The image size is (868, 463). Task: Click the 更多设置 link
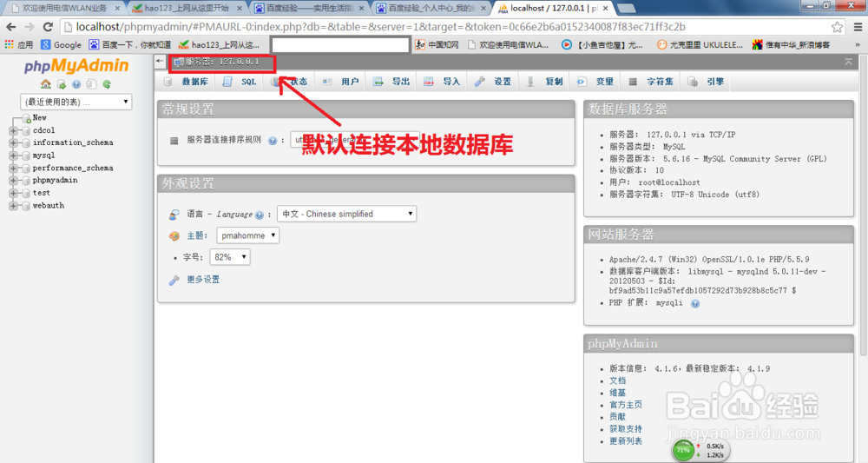pyautogui.click(x=203, y=280)
